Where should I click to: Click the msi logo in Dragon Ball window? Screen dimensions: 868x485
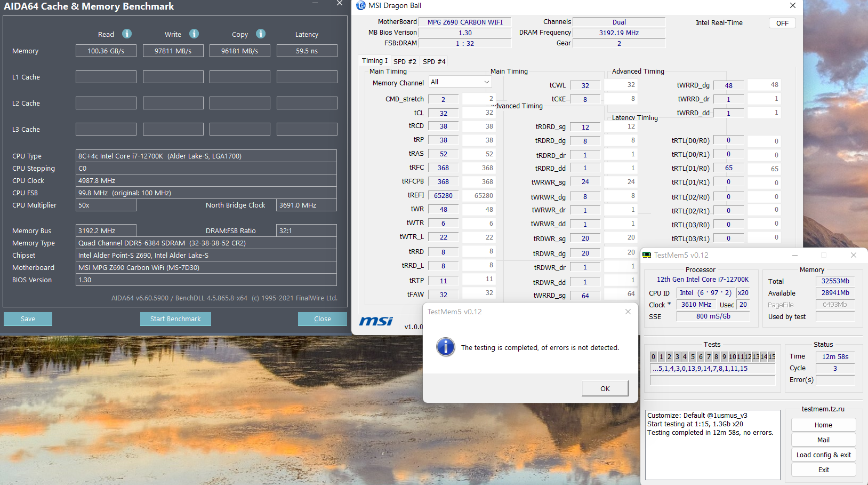(376, 321)
